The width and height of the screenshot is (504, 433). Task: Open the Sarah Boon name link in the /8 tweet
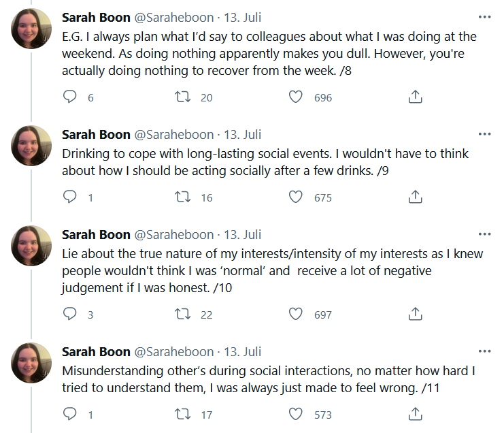point(96,17)
